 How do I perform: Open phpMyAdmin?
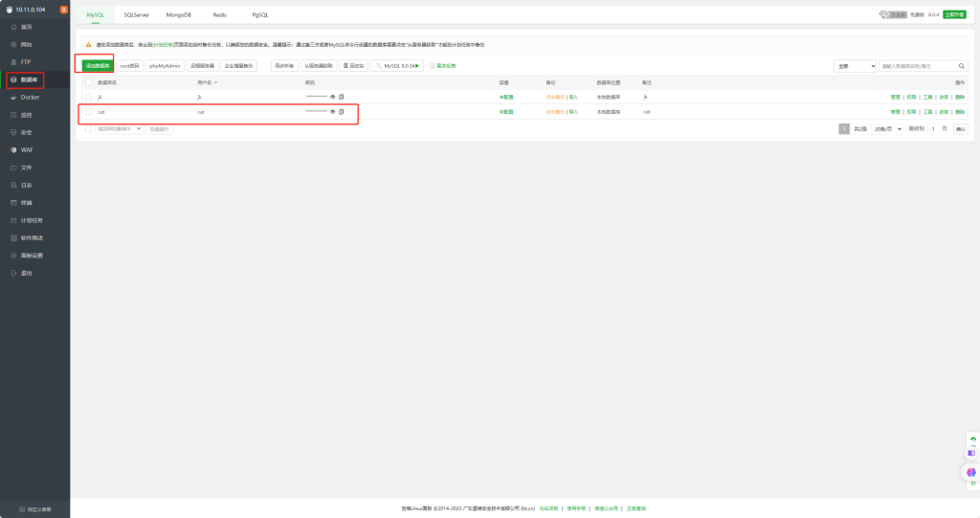165,66
